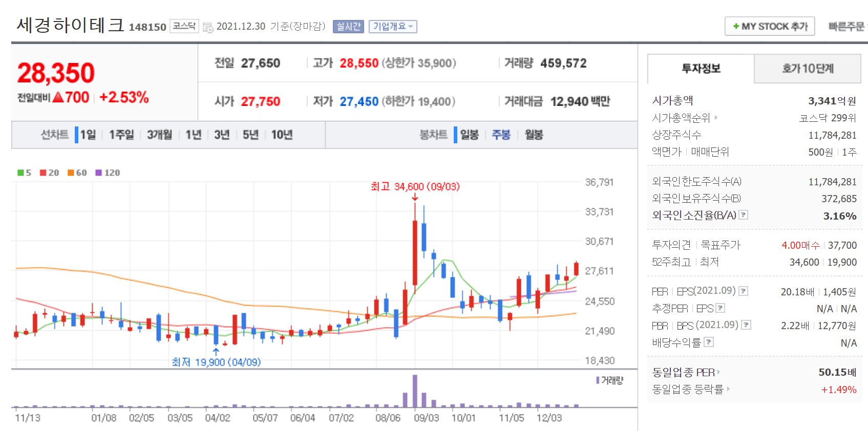Click the MY STOCK 추가 button
Viewport: 868px width, 431px height.
770,26
